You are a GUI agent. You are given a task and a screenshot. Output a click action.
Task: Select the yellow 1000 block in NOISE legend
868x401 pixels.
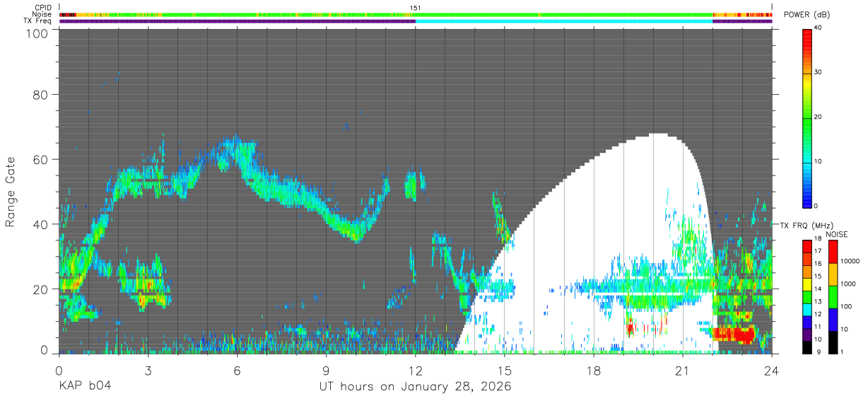click(x=833, y=275)
